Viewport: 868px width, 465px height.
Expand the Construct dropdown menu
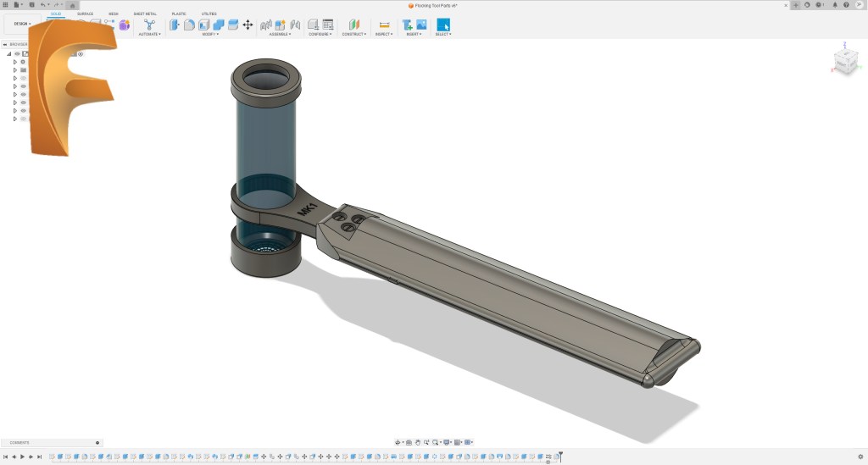(x=353, y=35)
